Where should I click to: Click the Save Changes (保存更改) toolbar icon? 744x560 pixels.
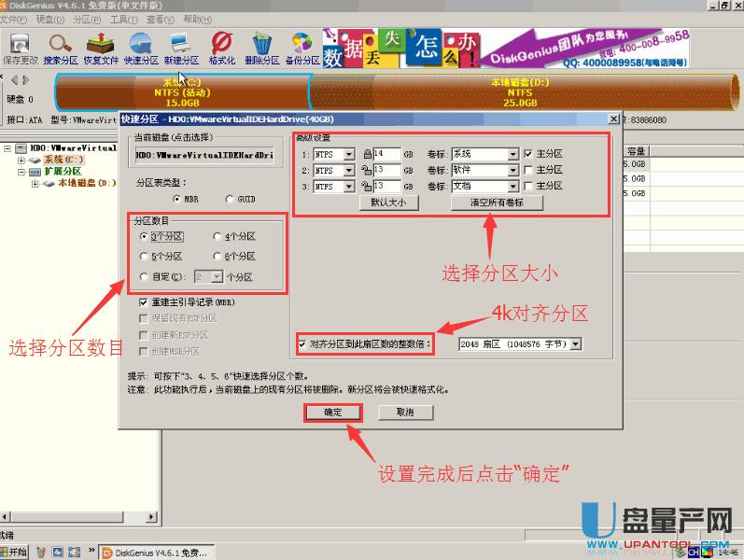click(20, 47)
